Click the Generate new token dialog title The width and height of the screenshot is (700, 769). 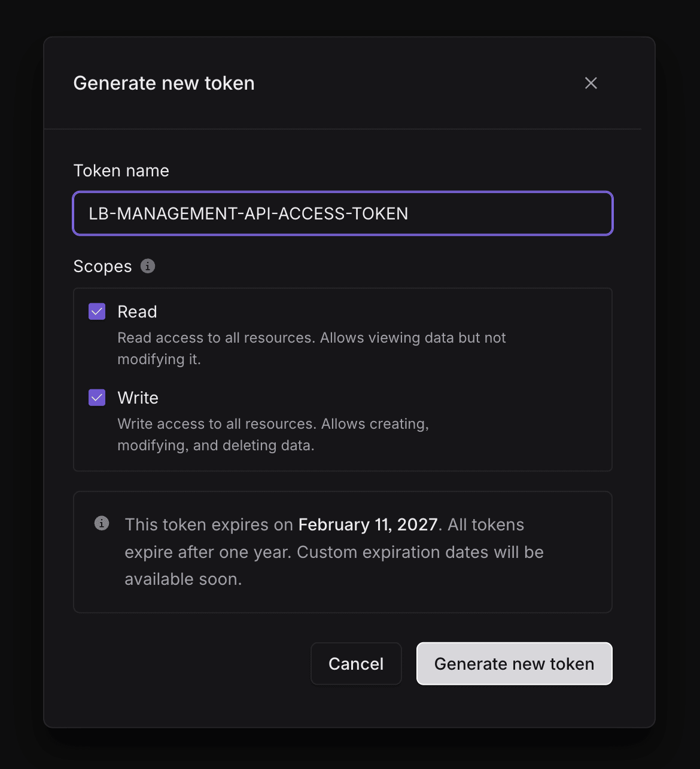[164, 83]
